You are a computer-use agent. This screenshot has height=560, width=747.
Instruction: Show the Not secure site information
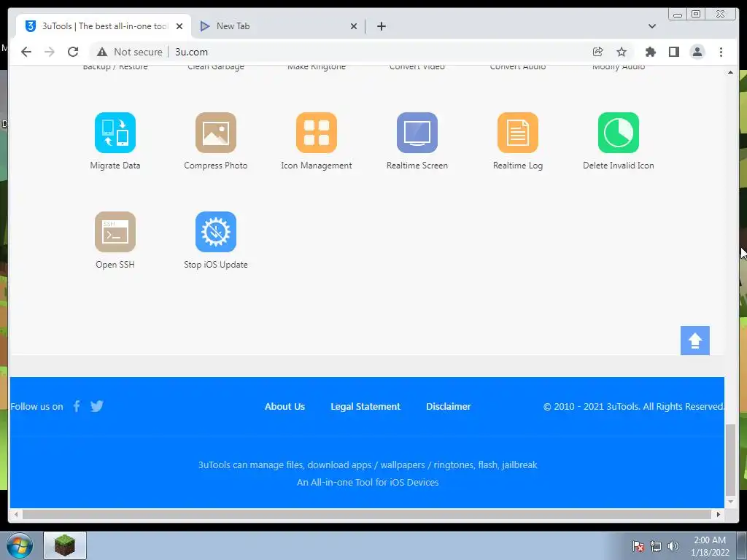click(130, 52)
